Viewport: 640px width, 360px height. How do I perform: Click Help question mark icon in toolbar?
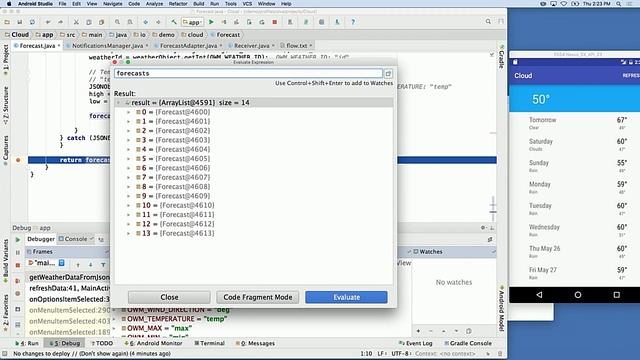pyautogui.click(x=353, y=22)
